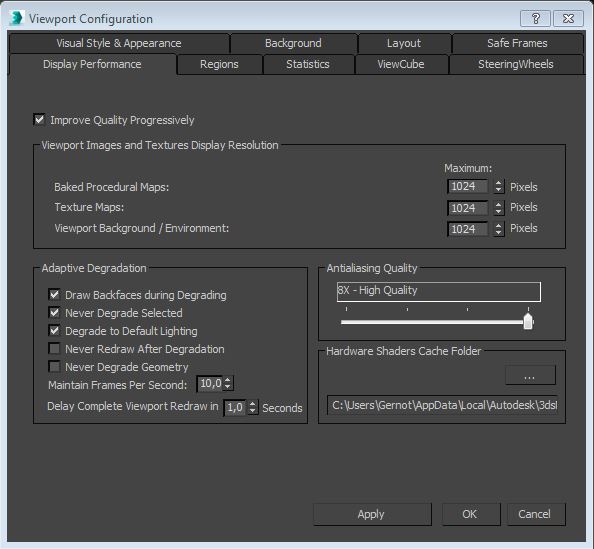Disable Degrade to Default Lighting
Image resolution: width=594 pixels, height=549 pixels.
click(x=55, y=330)
